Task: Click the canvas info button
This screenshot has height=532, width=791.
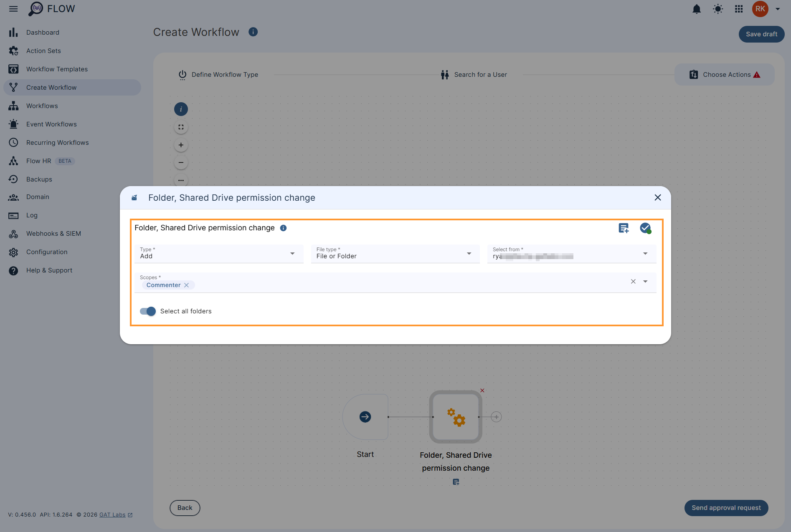Action: click(x=181, y=109)
